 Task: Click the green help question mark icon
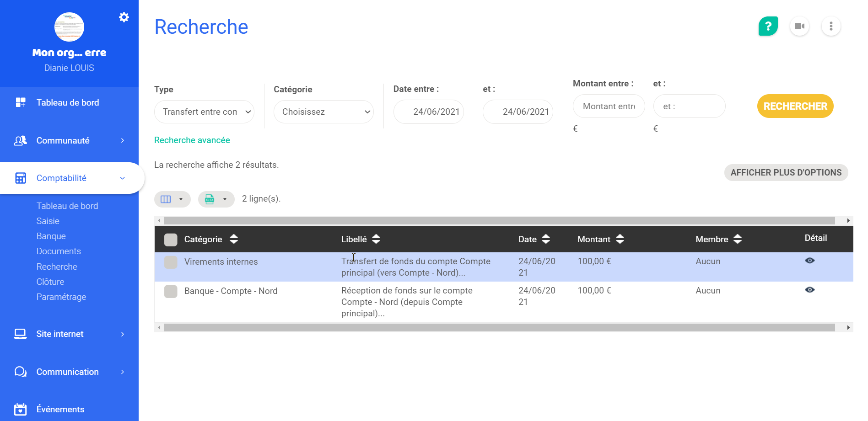[x=768, y=26]
